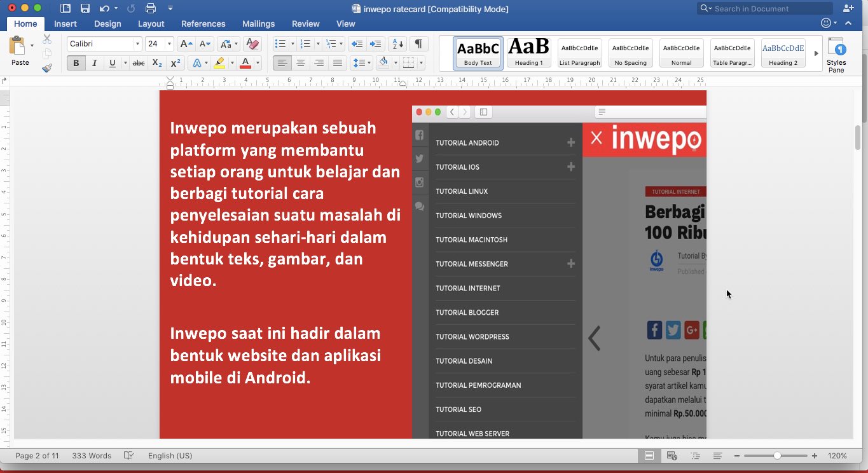868x473 pixels.
Task: Click the Page 2 of 11 indicator
Action: (37, 456)
